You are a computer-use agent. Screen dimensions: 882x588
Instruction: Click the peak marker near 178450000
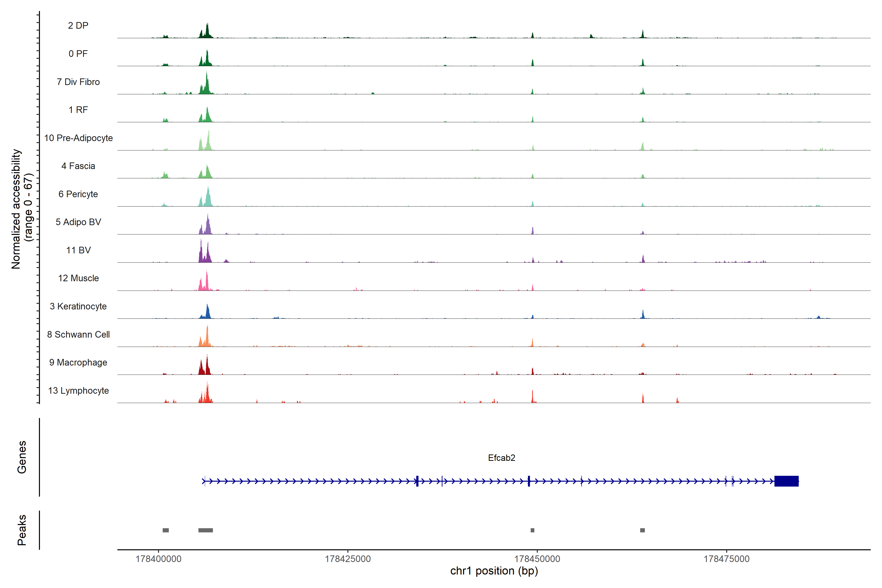pos(532,530)
